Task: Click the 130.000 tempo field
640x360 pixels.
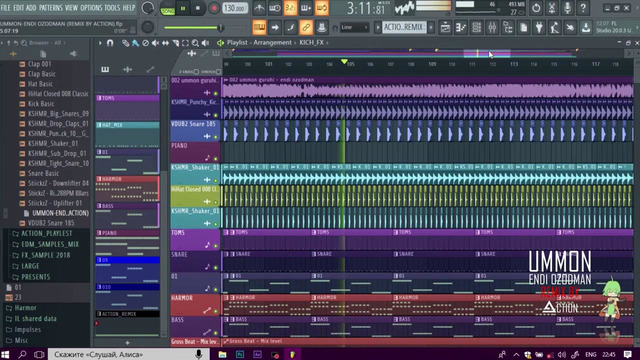Action: 235,8
